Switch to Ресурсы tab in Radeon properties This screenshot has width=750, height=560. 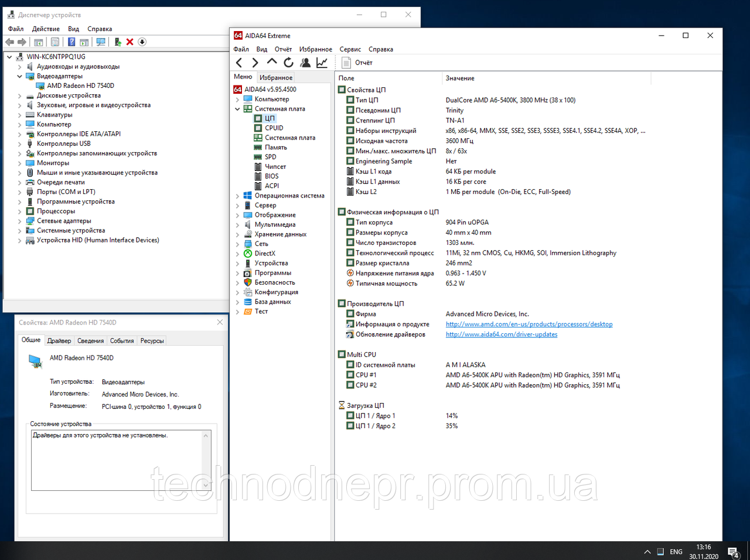pyautogui.click(x=152, y=341)
